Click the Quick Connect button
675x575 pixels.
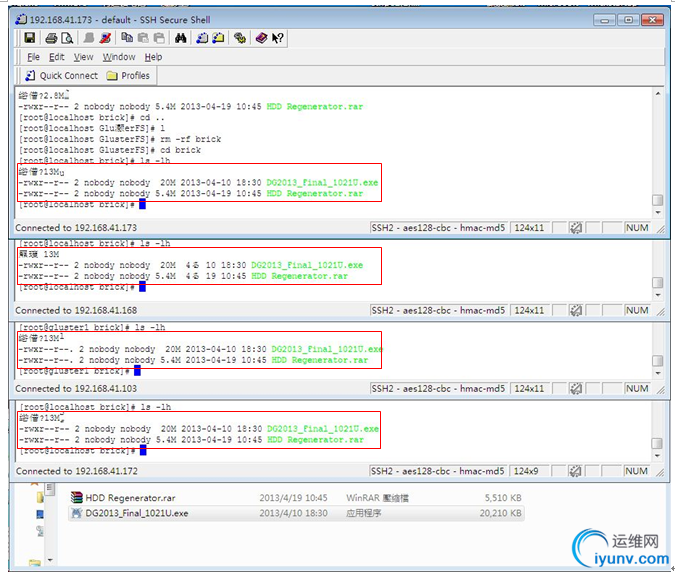tap(60, 75)
